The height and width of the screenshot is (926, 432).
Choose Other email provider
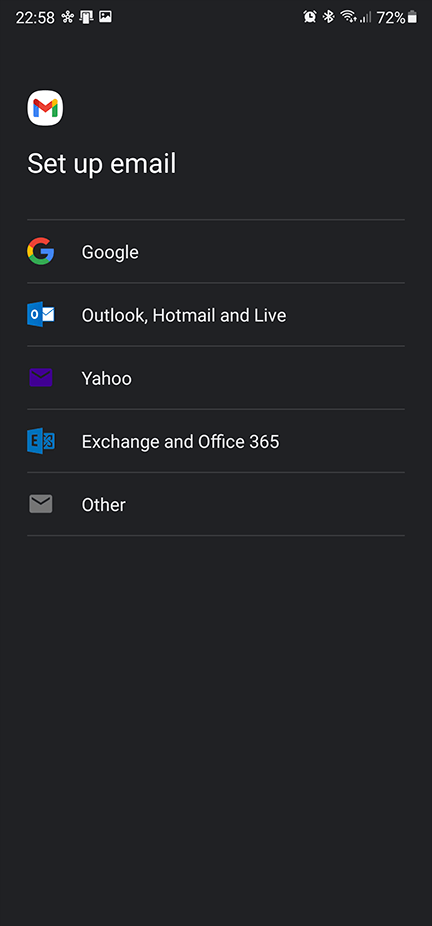pos(216,504)
